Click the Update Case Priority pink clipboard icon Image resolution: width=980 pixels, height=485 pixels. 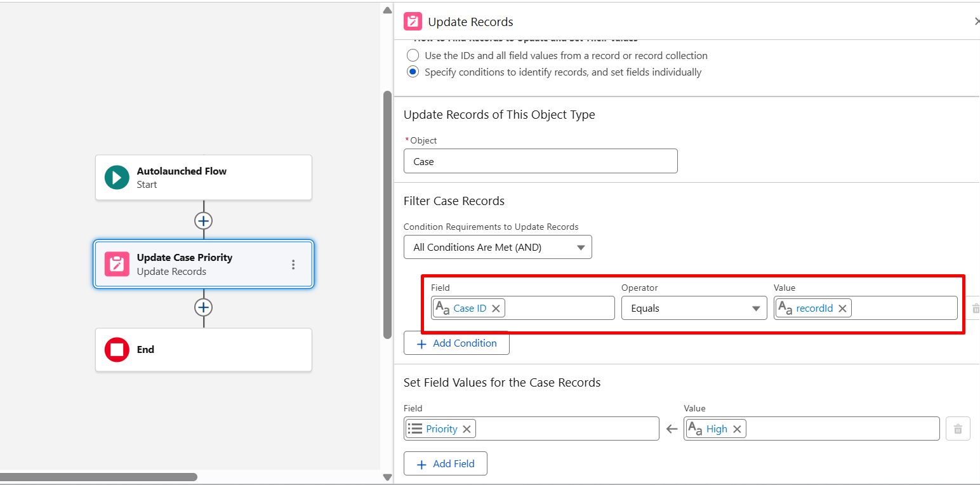[117, 263]
